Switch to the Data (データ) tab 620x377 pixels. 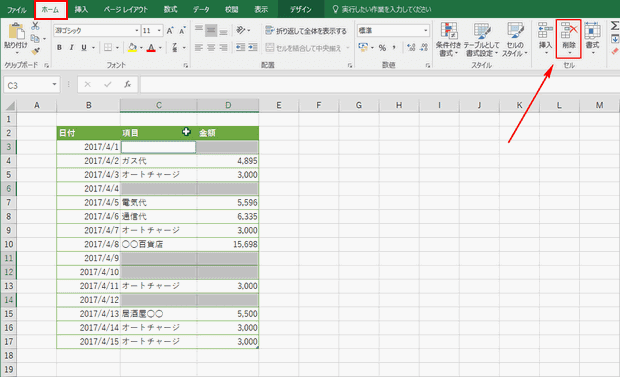(x=201, y=9)
